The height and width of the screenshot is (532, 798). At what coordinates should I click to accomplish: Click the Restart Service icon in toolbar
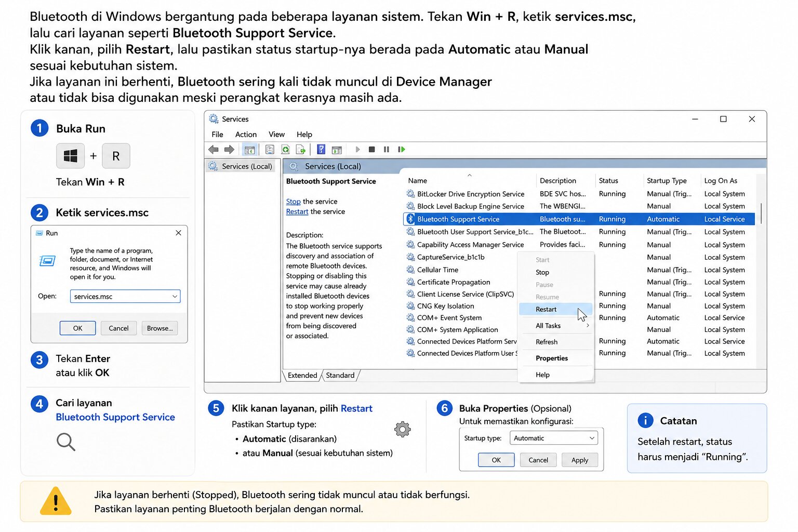pyautogui.click(x=401, y=150)
